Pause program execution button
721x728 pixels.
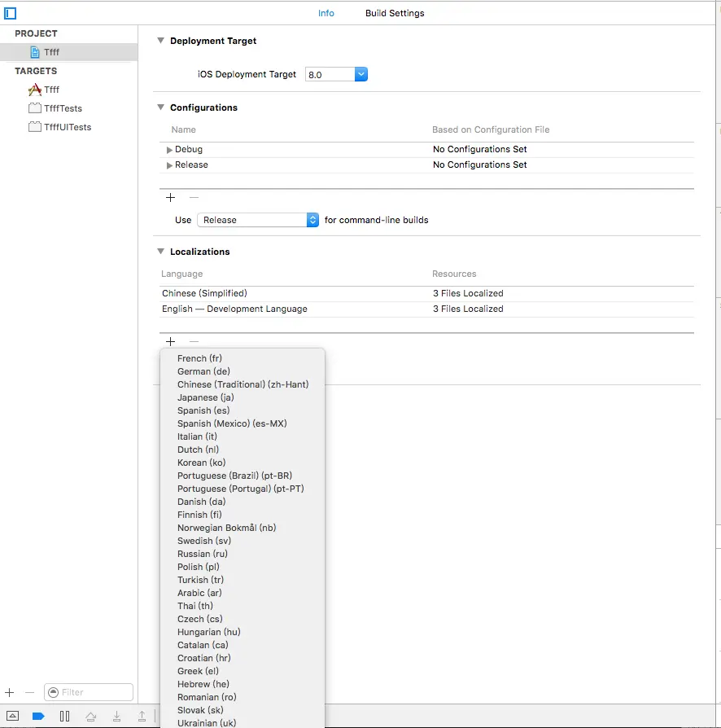click(x=64, y=716)
